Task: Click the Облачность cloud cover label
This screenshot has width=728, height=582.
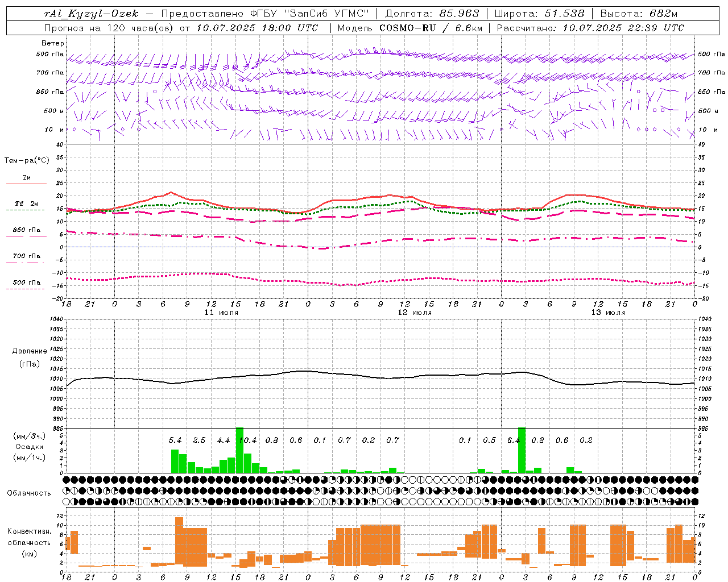Action: [29, 493]
